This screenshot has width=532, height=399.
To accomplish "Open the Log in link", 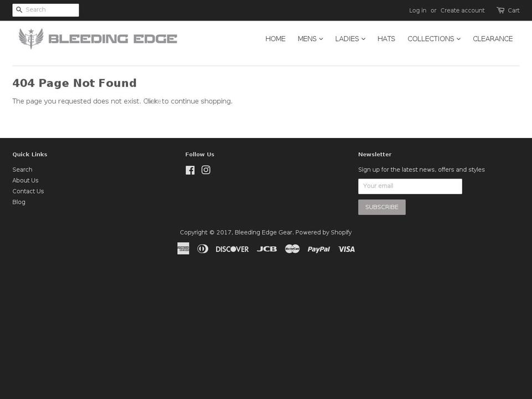I will [417, 11].
